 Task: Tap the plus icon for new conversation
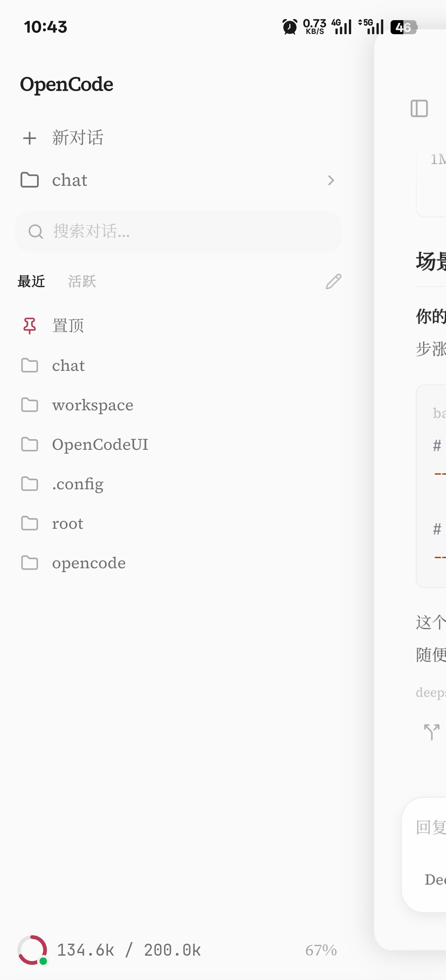pyautogui.click(x=29, y=138)
